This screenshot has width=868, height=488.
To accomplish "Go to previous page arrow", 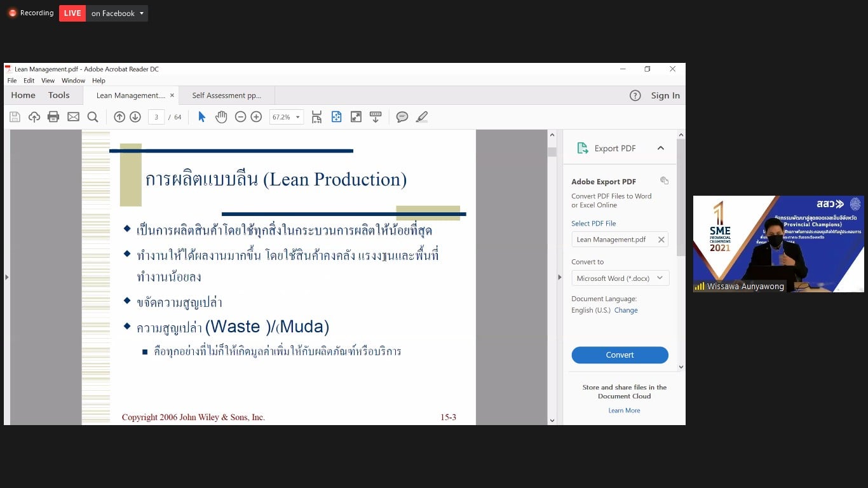I will coord(119,117).
